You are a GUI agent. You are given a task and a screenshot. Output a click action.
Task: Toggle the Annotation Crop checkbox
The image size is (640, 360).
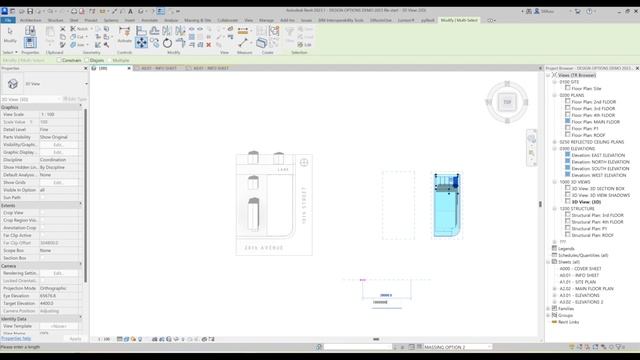[42, 228]
